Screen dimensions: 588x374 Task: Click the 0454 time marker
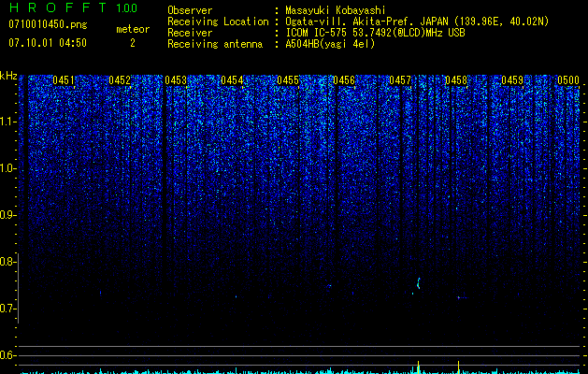[x=232, y=80]
